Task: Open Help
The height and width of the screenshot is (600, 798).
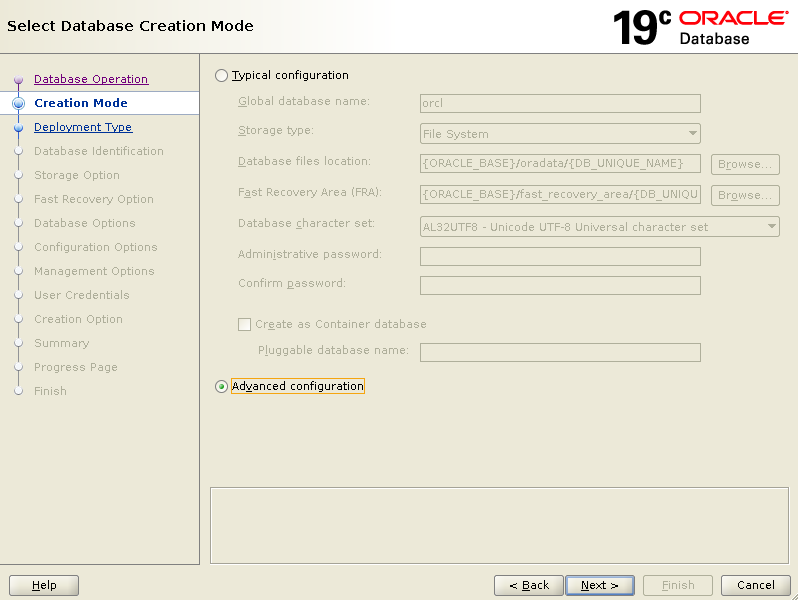Action: [x=44, y=585]
